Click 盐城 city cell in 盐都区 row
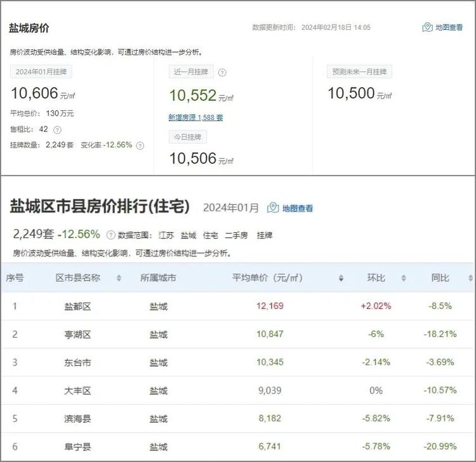The image size is (476, 462). click(158, 307)
